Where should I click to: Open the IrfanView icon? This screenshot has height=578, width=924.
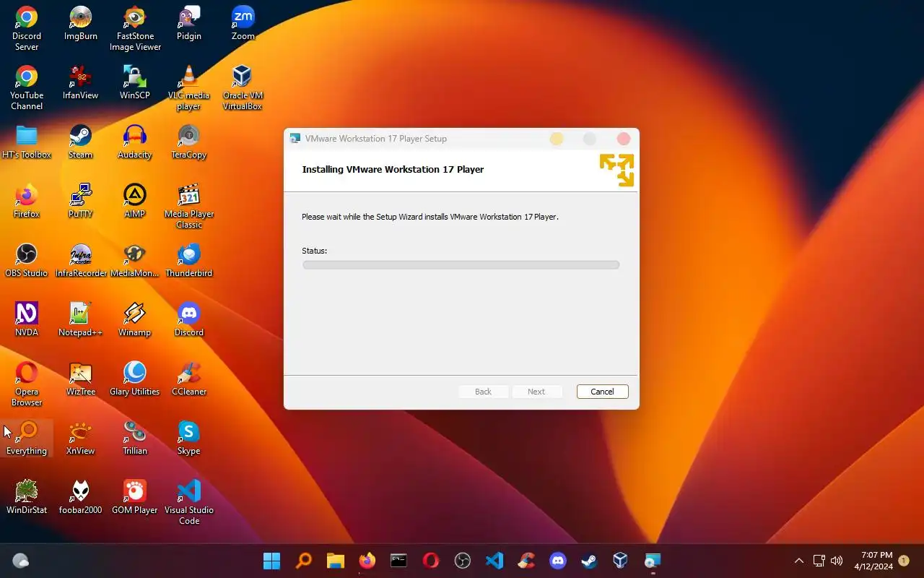pyautogui.click(x=80, y=82)
